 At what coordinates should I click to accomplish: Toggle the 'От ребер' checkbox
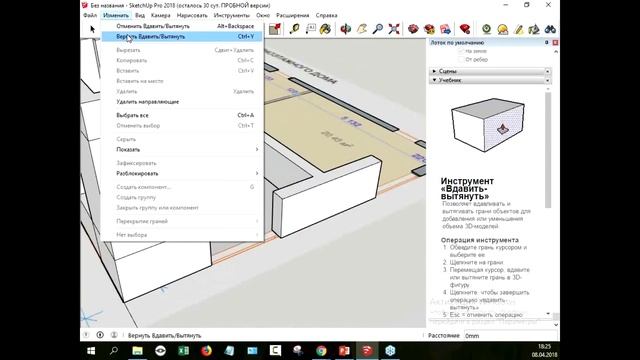462,60
